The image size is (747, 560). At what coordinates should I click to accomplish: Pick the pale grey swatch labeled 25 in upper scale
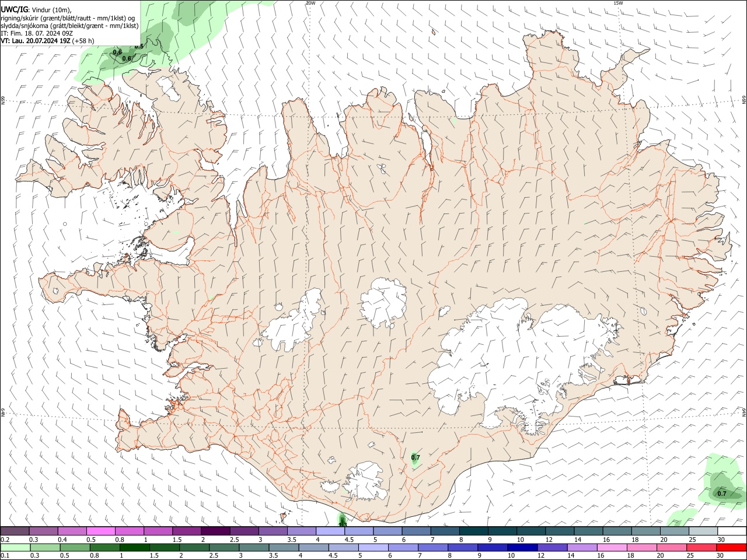pyautogui.click(x=703, y=531)
